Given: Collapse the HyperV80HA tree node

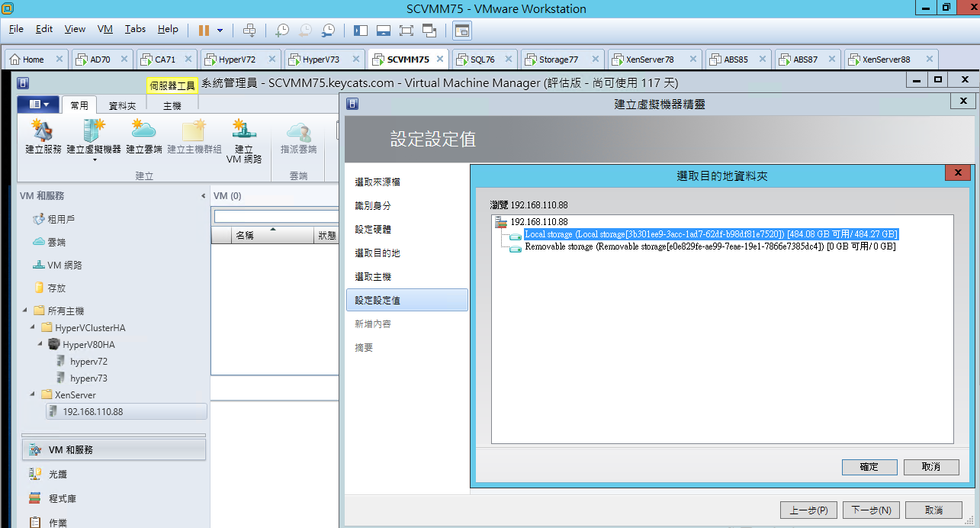Looking at the screenshot, I should pyautogui.click(x=40, y=344).
